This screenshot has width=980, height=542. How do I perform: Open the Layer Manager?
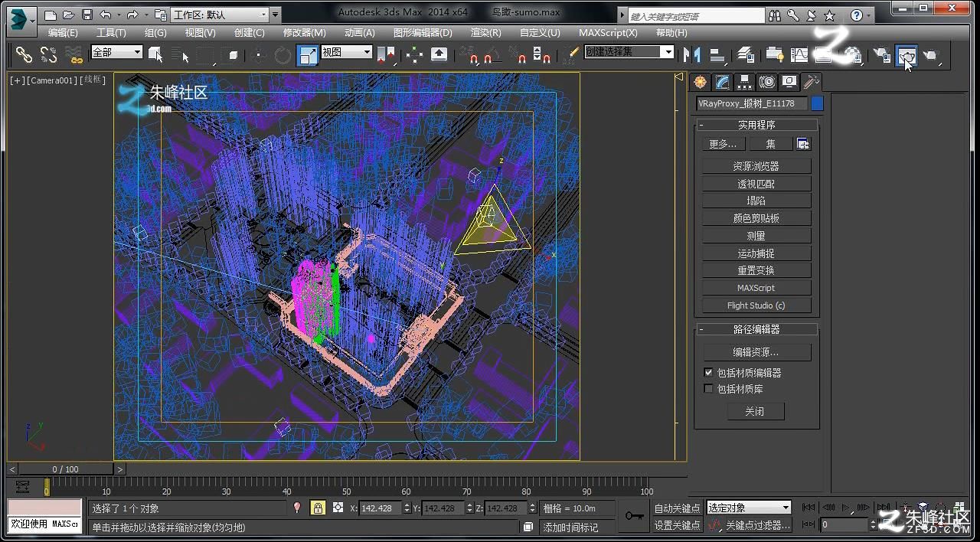coord(746,54)
